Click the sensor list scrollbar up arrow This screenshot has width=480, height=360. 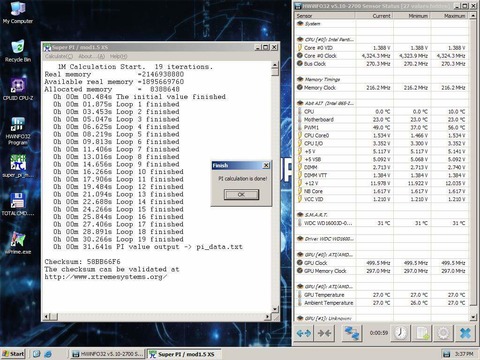point(473,16)
